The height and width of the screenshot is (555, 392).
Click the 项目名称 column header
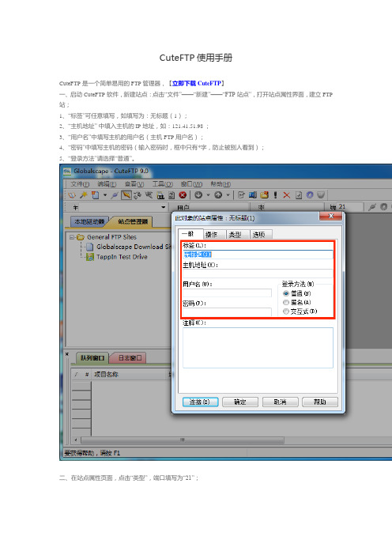click(x=106, y=375)
